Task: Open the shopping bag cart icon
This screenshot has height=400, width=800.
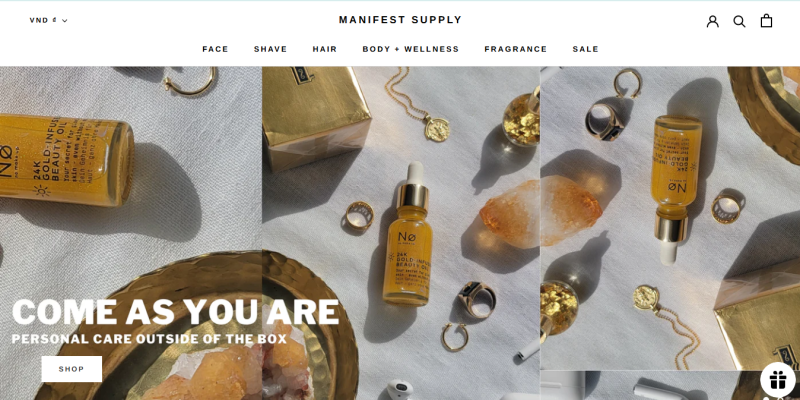Action: (766, 20)
